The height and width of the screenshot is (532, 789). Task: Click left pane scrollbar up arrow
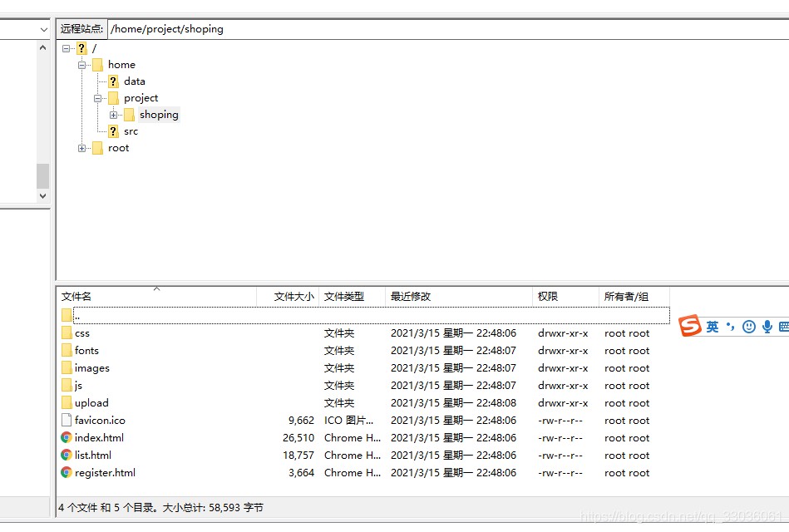(42, 48)
